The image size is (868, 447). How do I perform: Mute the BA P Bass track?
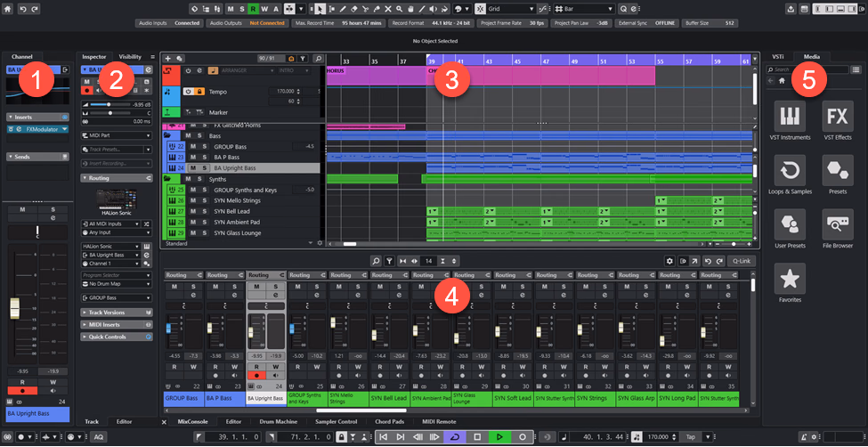pyautogui.click(x=194, y=158)
